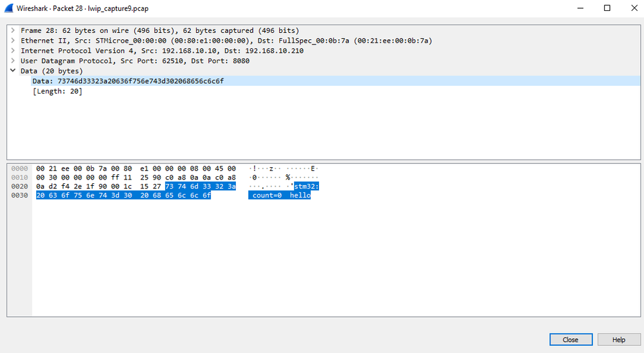Select the IPv4 Src 192.168.10.10 line

(x=162, y=50)
